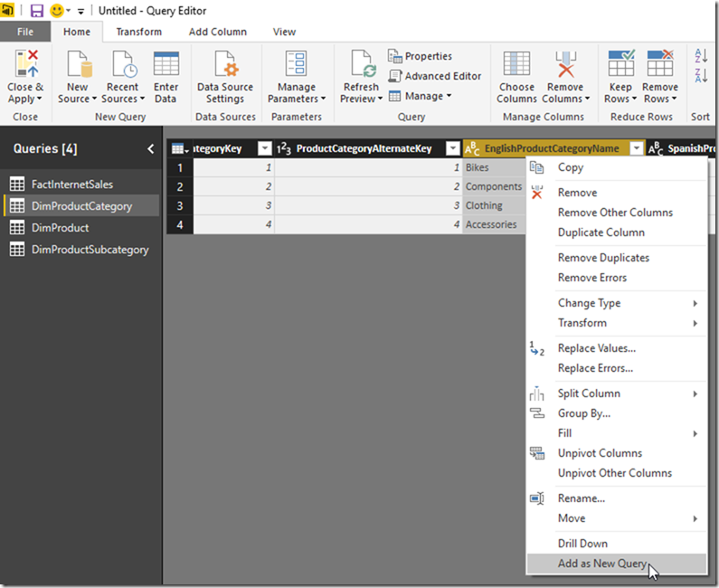Expand the Change Type submenu
The height and width of the screenshot is (588, 719).
pos(695,303)
